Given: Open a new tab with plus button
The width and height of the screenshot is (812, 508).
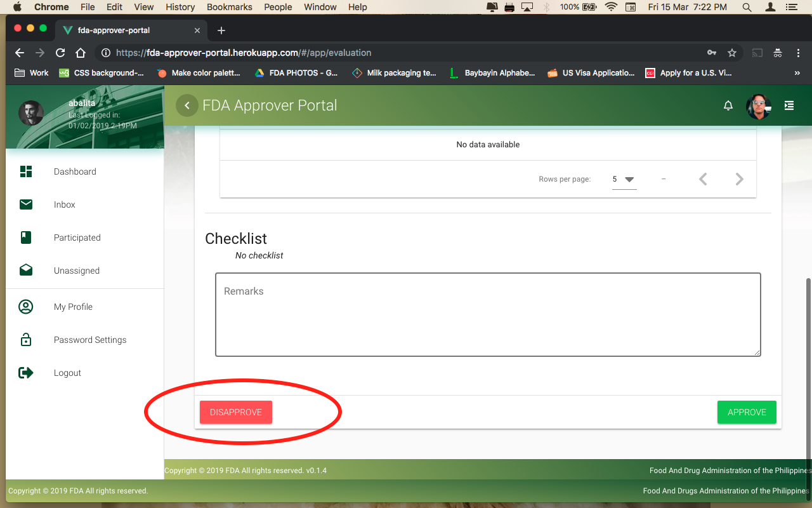Looking at the screenshot, I should 221,30.
